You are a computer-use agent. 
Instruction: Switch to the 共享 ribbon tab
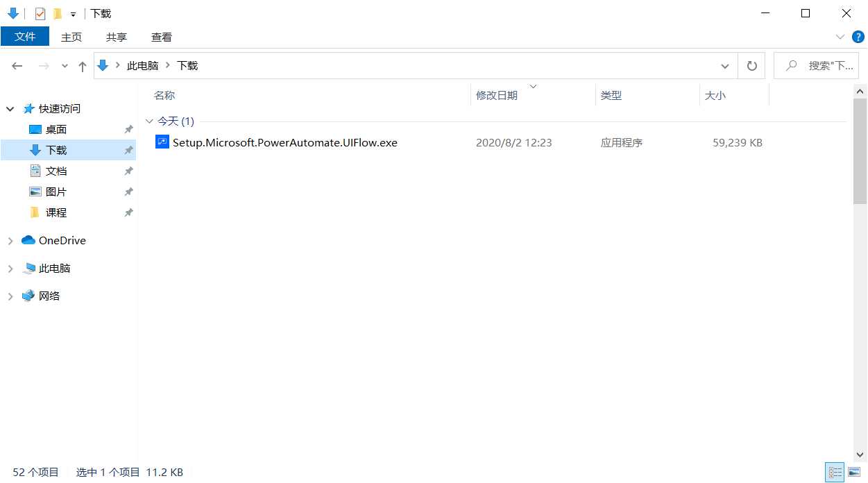pyautogui.click(x=117, y=37)
